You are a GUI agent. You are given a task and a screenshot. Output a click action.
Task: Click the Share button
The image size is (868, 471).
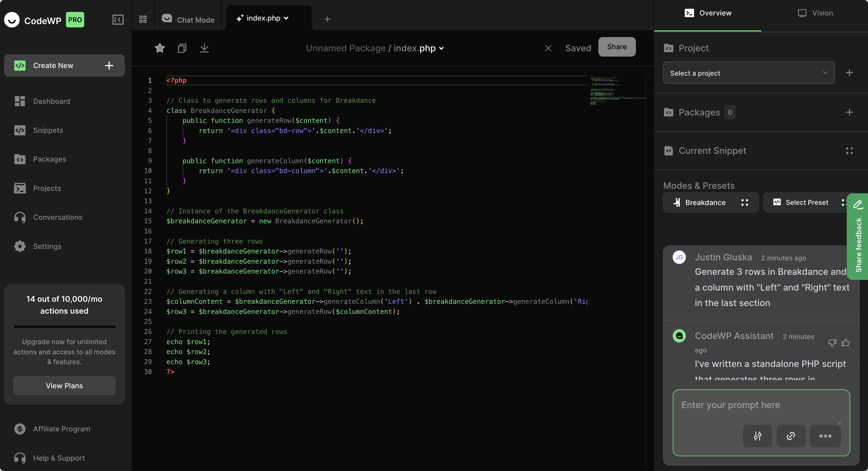(x=617, y=47)
